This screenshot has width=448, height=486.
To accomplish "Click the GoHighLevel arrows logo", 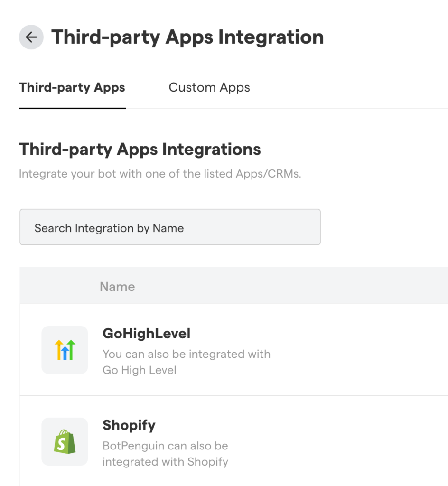I will (65, 350).
